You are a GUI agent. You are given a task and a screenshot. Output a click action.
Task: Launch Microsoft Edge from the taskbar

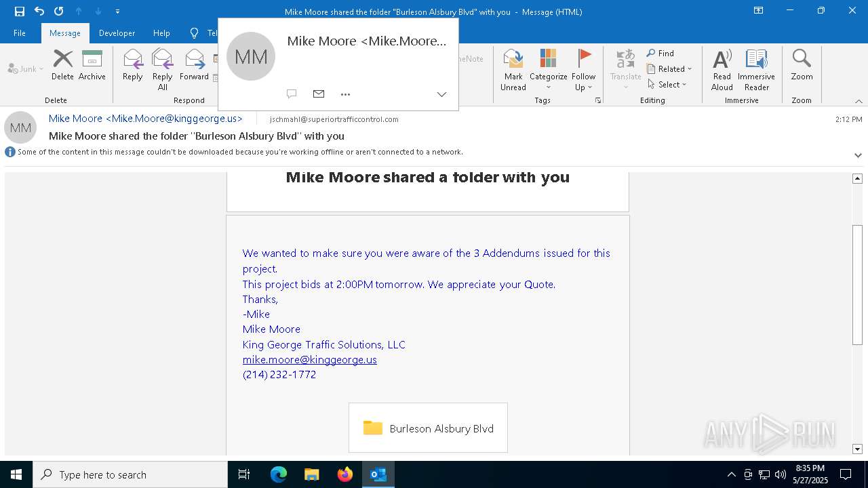click(279, 474)
